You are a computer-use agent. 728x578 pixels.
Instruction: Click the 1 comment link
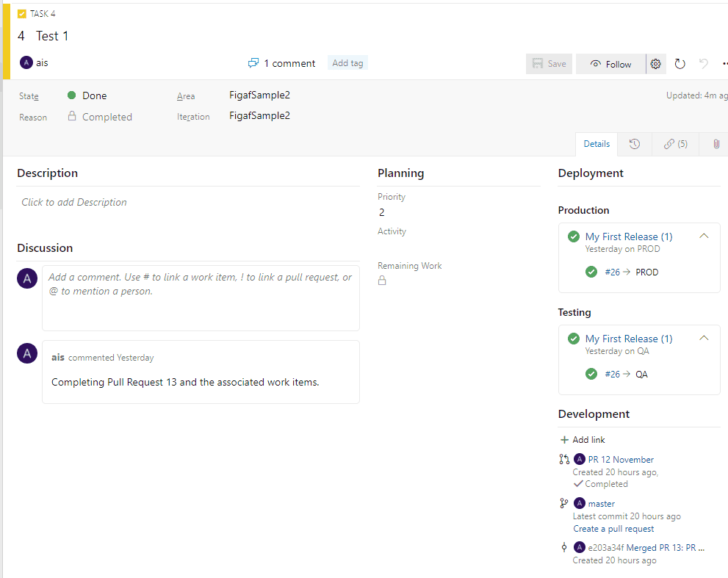point(289,64)
